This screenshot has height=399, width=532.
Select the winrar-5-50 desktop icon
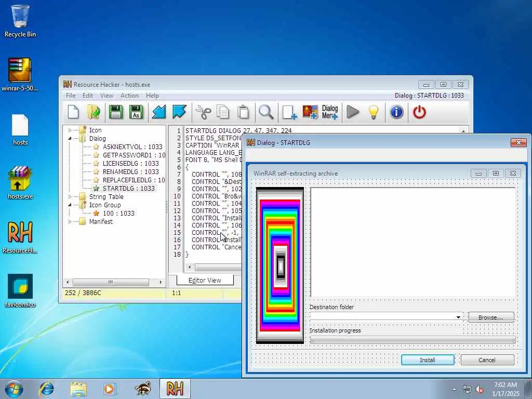coord(20,75)
